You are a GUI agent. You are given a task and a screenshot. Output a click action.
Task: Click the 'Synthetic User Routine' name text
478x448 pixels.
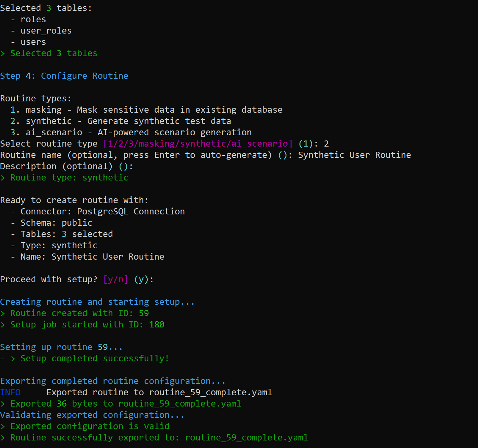tap(354, 155)
